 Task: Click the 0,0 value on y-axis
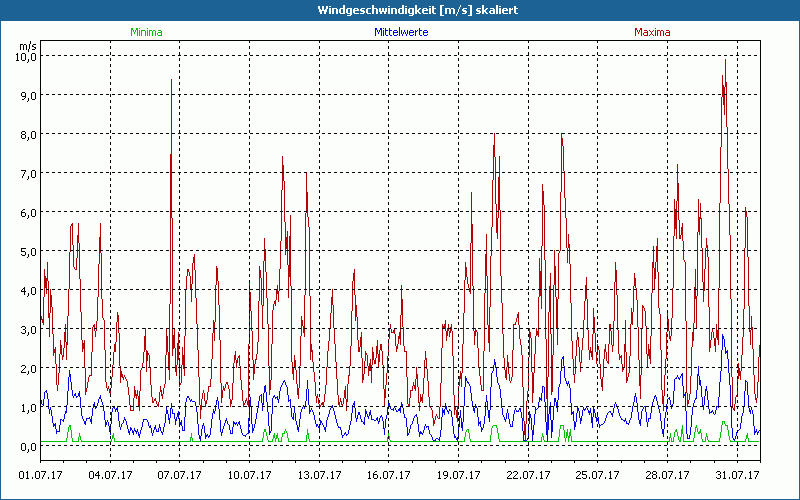(x=26, y=446)
